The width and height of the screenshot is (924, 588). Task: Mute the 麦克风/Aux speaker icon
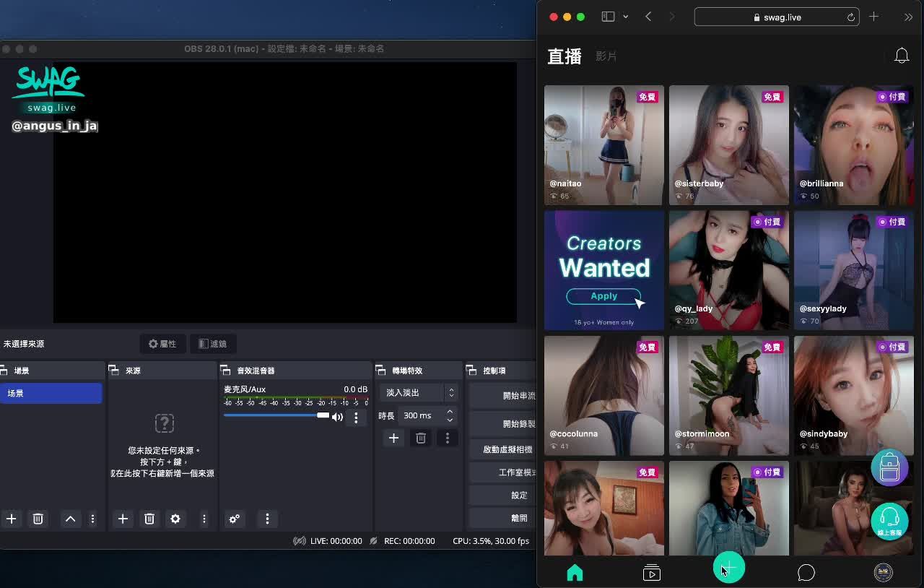pos(337,417)
